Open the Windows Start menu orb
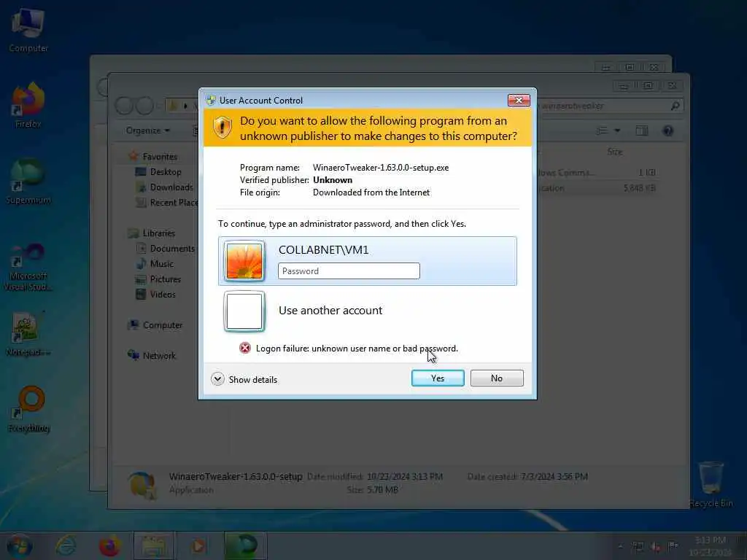747x560 pixels. tap(20, 545)
